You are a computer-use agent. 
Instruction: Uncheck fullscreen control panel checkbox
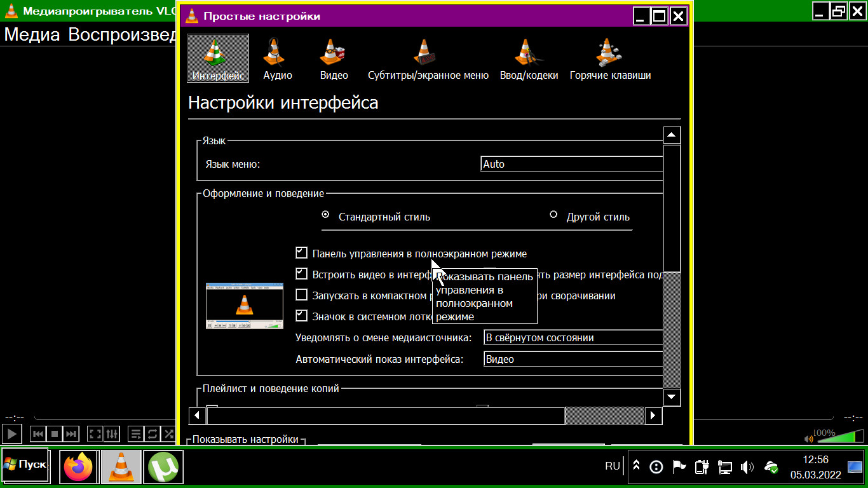tap(302, 253)
